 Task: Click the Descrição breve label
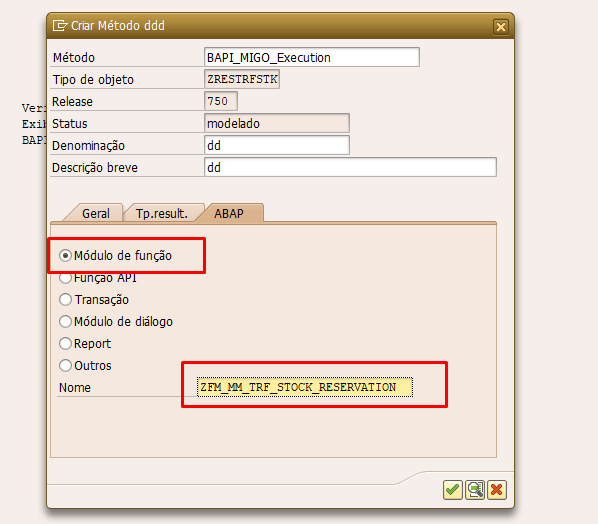pyautogui.click(x=95, y=168)
